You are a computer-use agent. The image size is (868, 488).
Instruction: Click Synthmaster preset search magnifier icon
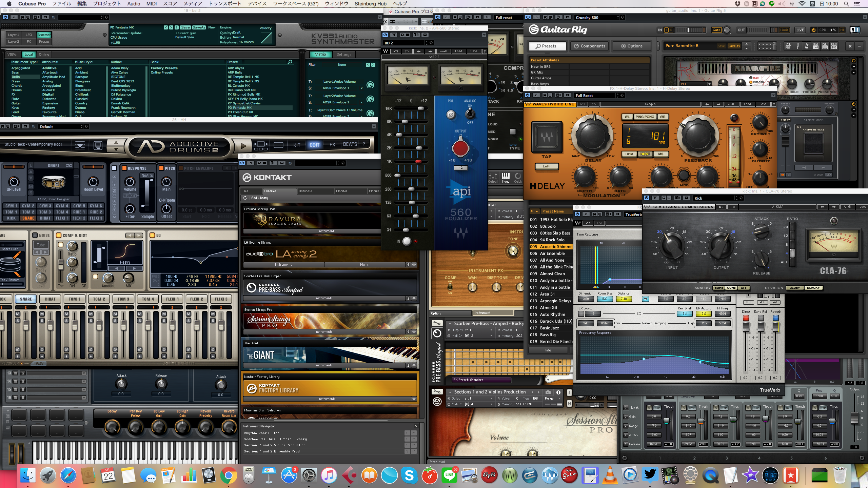(290, 62)
